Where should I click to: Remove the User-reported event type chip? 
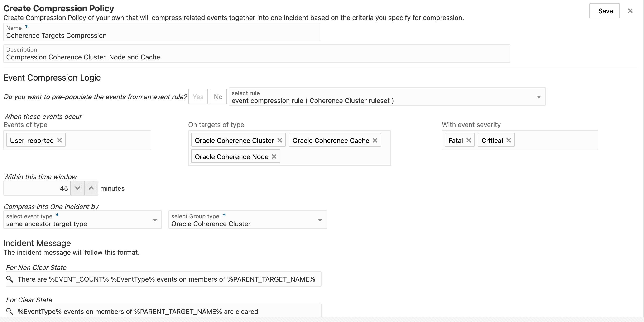(x=59, y=140)
